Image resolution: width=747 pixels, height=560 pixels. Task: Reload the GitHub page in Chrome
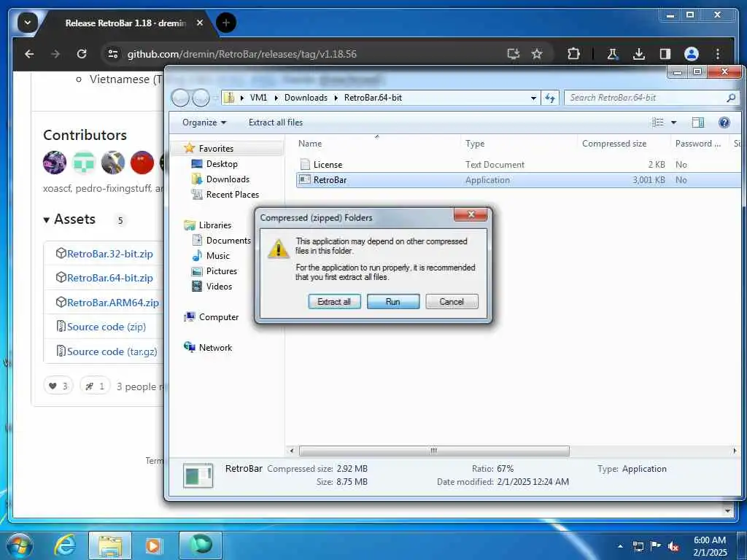pos(82,54)
